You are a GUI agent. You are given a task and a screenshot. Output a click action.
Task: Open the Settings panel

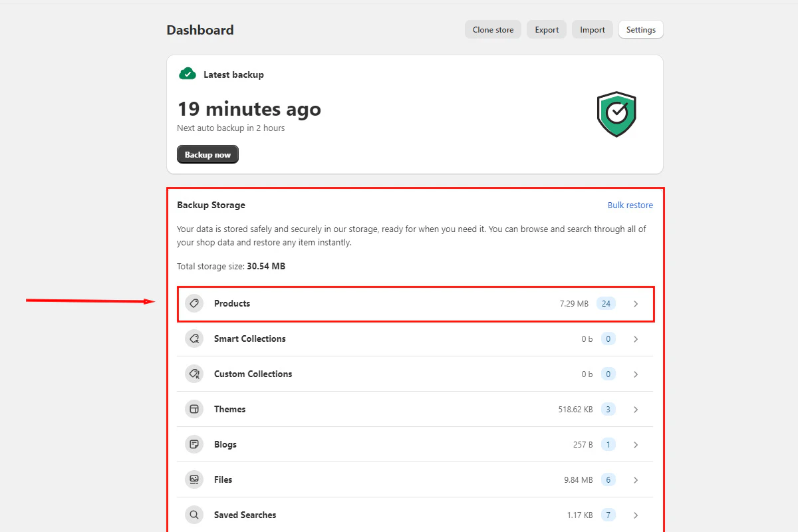(640, 29)
